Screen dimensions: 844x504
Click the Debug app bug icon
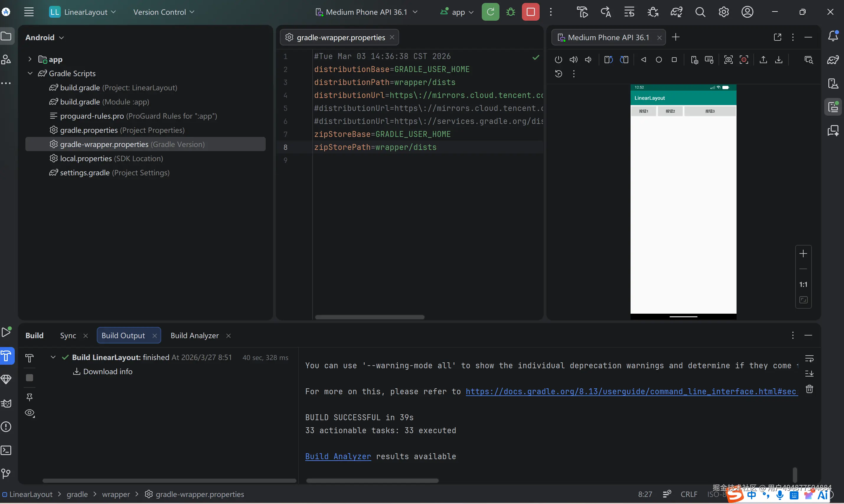510,12
